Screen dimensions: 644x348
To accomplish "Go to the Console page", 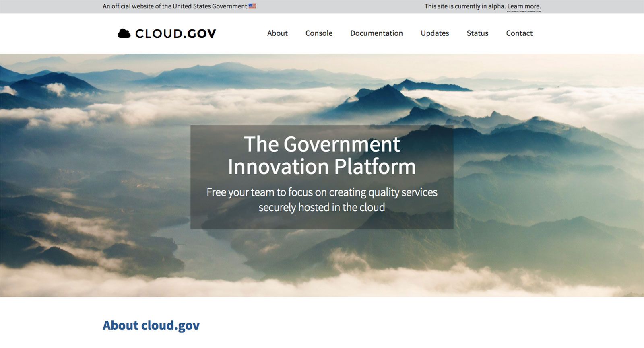I will [319, 33].
